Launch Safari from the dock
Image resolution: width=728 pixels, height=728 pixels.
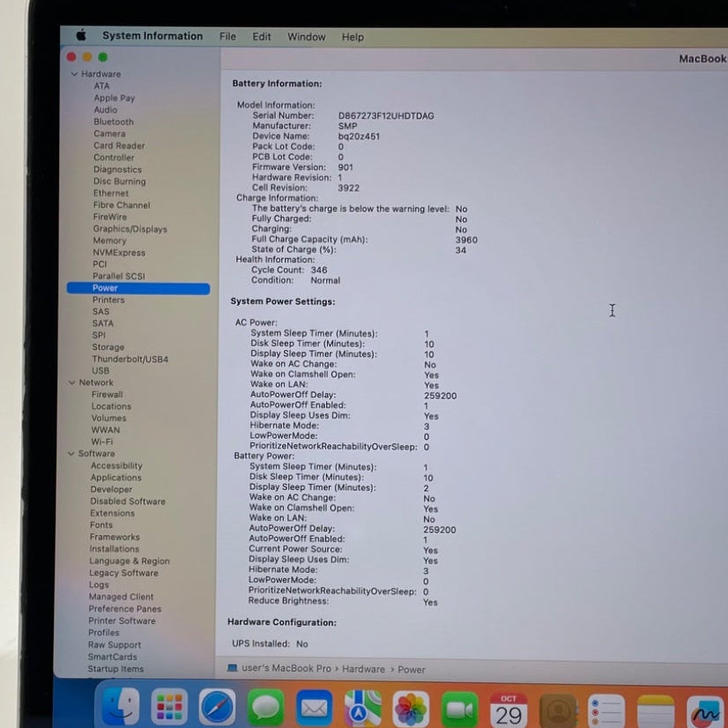pos(218,707)
